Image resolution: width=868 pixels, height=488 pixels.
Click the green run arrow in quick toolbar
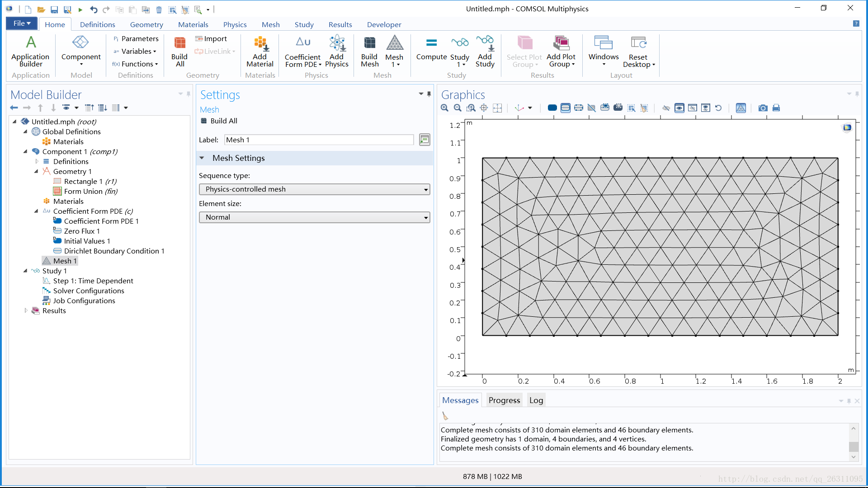[x=80, y=9]
